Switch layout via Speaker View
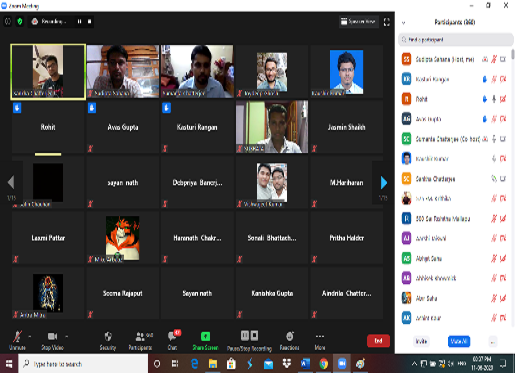515x373 pixels. [358, 22]
